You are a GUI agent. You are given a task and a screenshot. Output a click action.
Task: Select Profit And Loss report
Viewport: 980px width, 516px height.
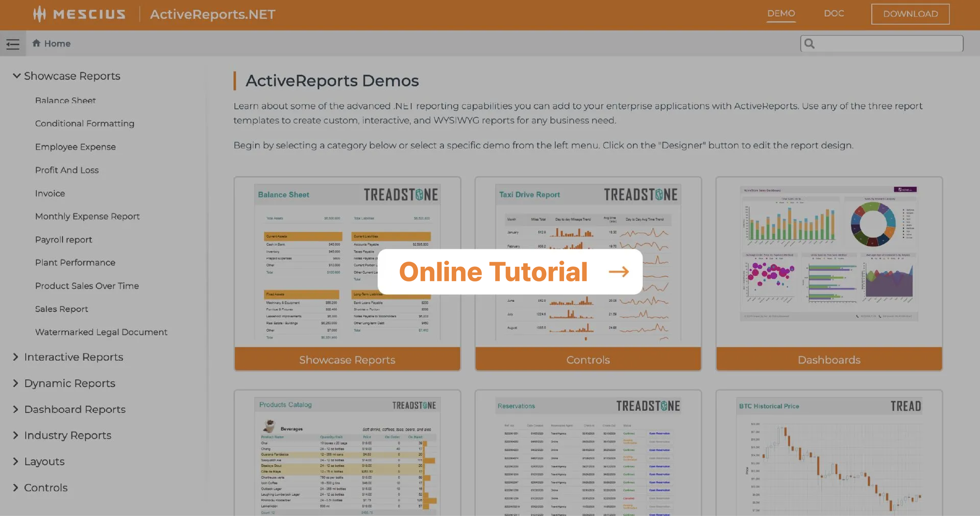click(67, 170)
